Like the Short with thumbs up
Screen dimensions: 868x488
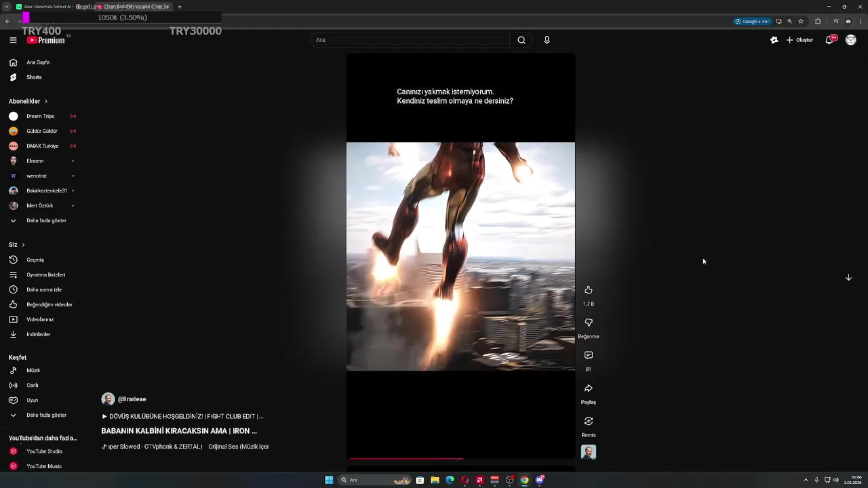point(589,290)
